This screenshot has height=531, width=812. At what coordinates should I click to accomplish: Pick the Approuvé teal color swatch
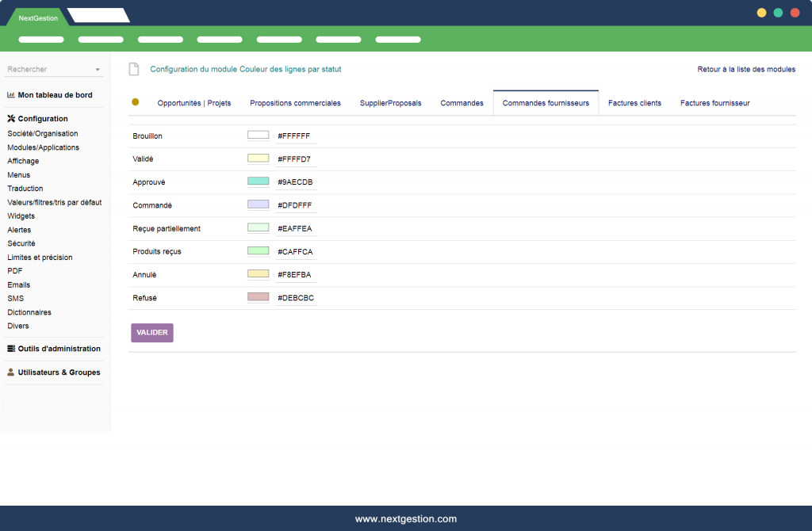[259, 181]
